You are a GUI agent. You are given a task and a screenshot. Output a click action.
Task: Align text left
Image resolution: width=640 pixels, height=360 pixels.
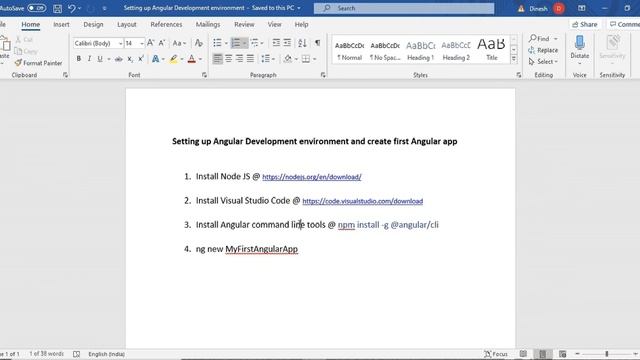pos(218,59)
